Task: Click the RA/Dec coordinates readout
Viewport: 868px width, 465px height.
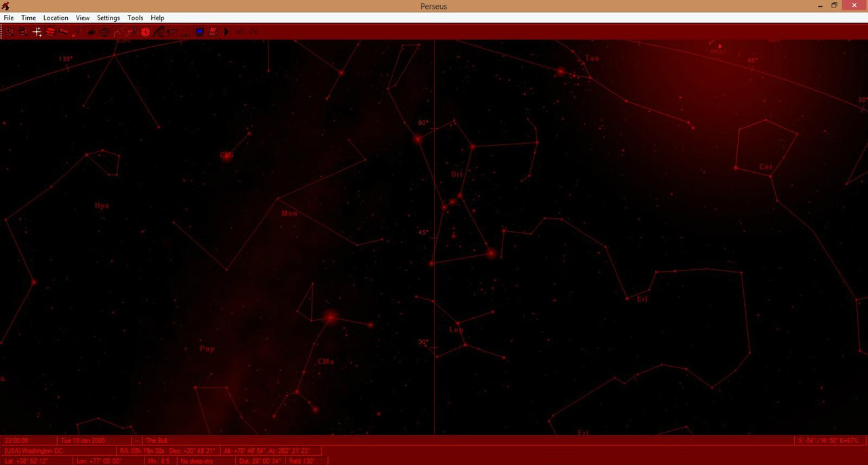Action: pos(168,451)
